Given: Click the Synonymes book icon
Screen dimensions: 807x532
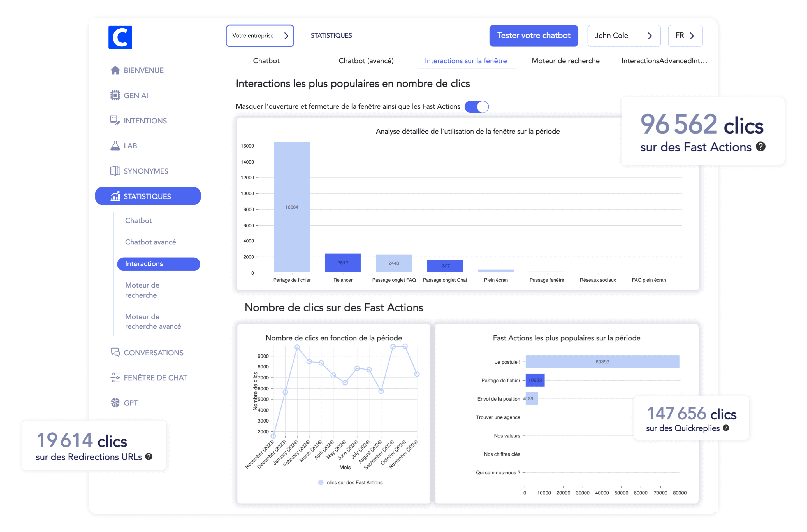Looking at the screenshot, I should [115, 171].
